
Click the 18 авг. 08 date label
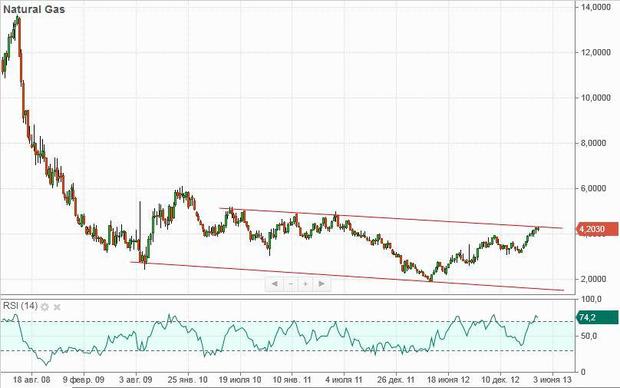(x=32, y=380)
